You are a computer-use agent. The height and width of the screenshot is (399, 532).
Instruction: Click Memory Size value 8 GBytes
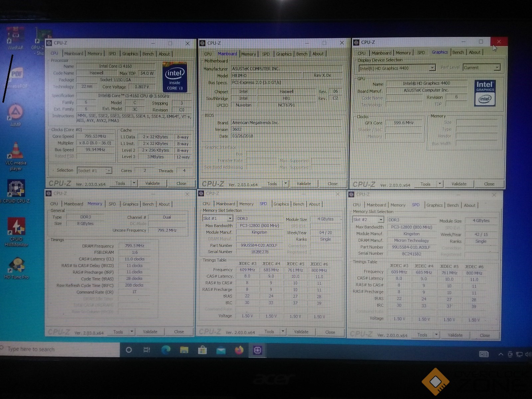(x=85, y=223)
